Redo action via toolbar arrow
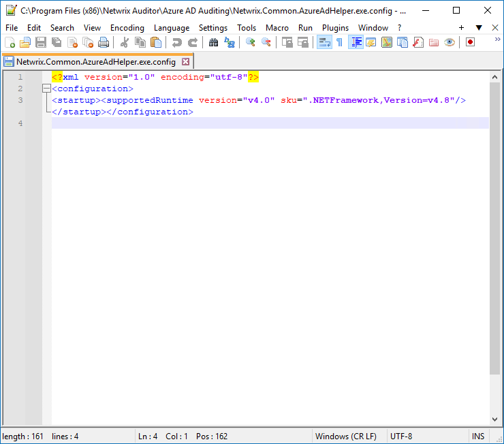Image resolution: width=504 pixels, height=444 pixels. [x=193, y=42]
